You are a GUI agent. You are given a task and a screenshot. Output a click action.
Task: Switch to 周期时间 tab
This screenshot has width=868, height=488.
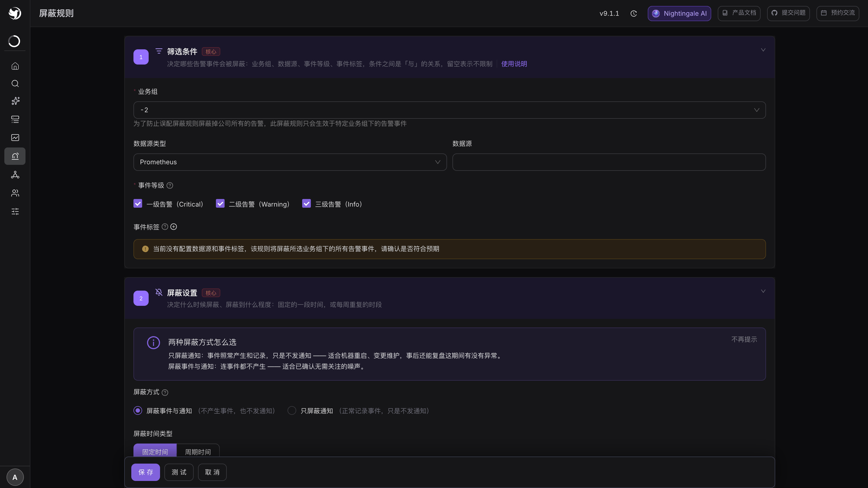coord(198,451)
